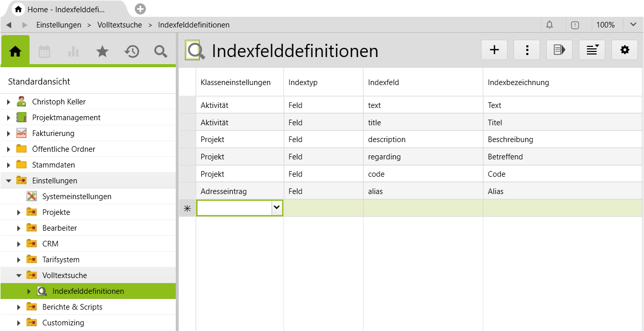Open the list layout dropdown button
This screenshot has height=331, width=644.
click(x=592, y=50)
